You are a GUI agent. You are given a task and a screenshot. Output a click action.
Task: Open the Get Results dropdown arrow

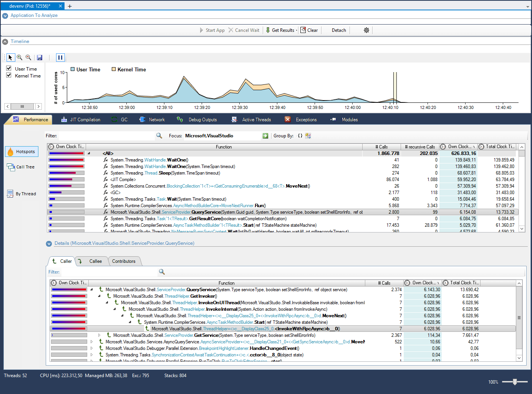coord(297,31)
